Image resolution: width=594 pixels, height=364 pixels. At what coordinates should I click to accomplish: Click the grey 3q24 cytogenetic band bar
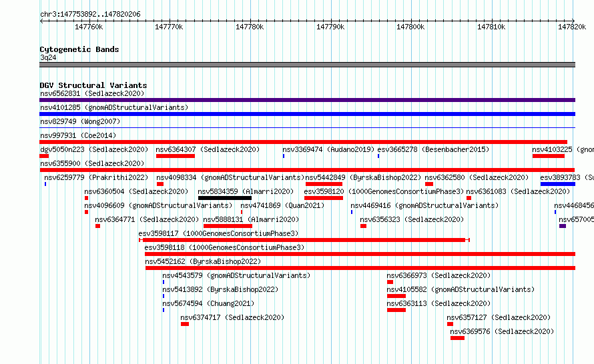[x=307, y=65]
